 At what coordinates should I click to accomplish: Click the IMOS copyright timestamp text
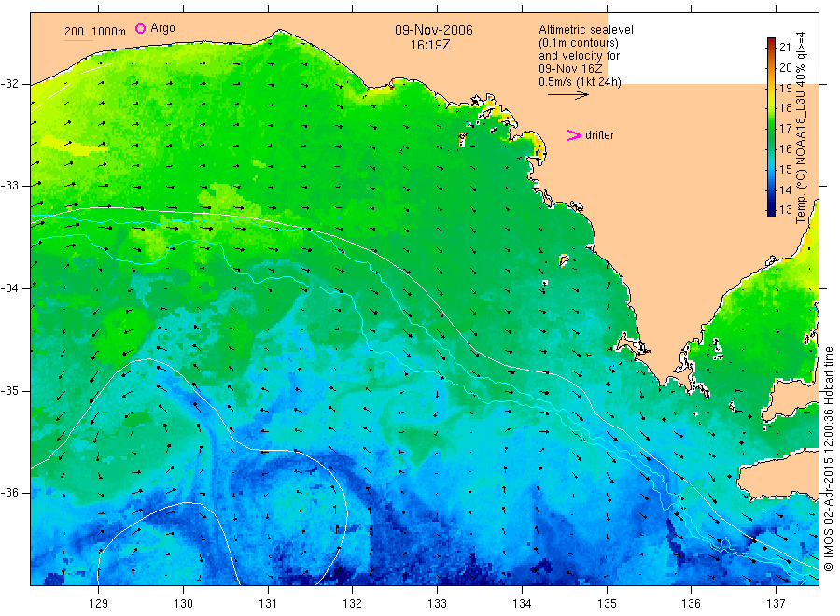coord(829,458)
